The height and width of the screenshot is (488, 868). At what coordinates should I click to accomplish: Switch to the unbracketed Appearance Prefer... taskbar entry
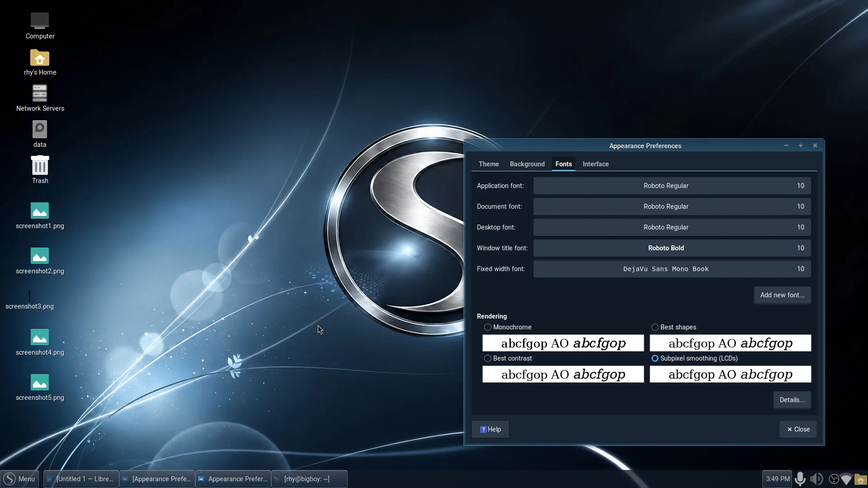pyautogui.click(x=233, y=479)
